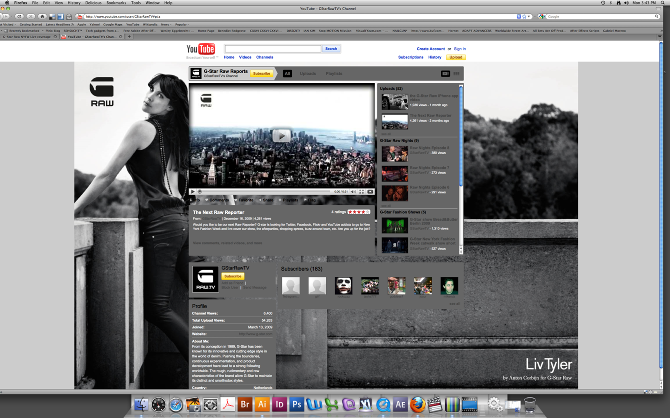Viewport: 670px width, 418px height.
Task: Click the video progress seek bar
Action: point(267,192)
